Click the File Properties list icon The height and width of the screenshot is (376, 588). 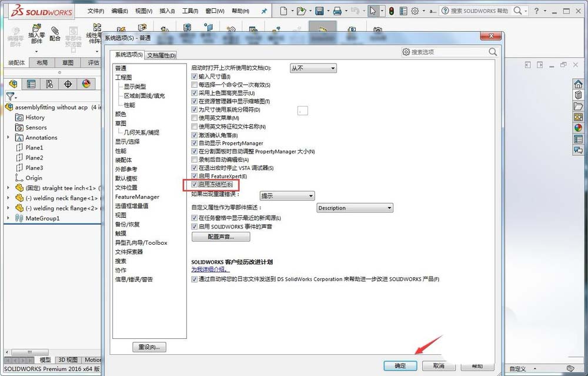403,11
